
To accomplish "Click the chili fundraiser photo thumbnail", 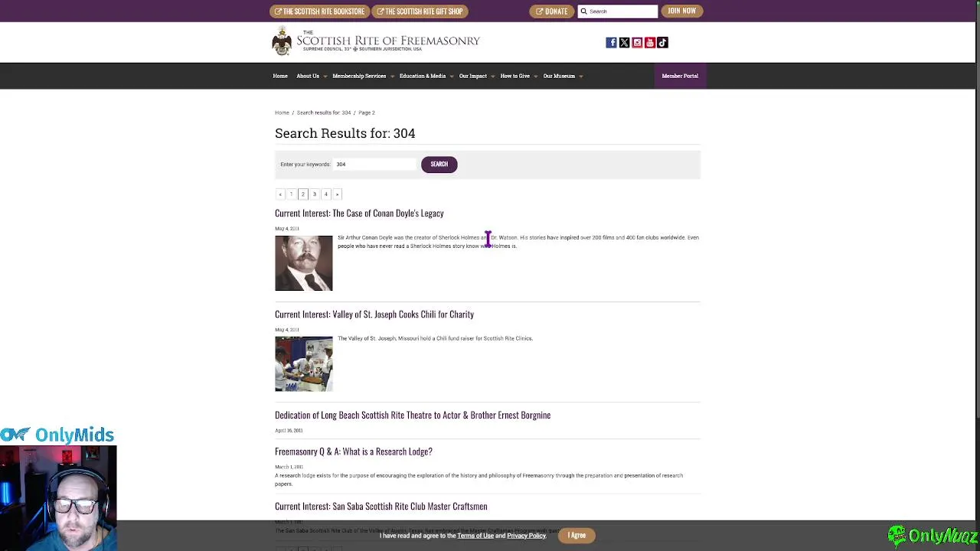I will (304, 364).
